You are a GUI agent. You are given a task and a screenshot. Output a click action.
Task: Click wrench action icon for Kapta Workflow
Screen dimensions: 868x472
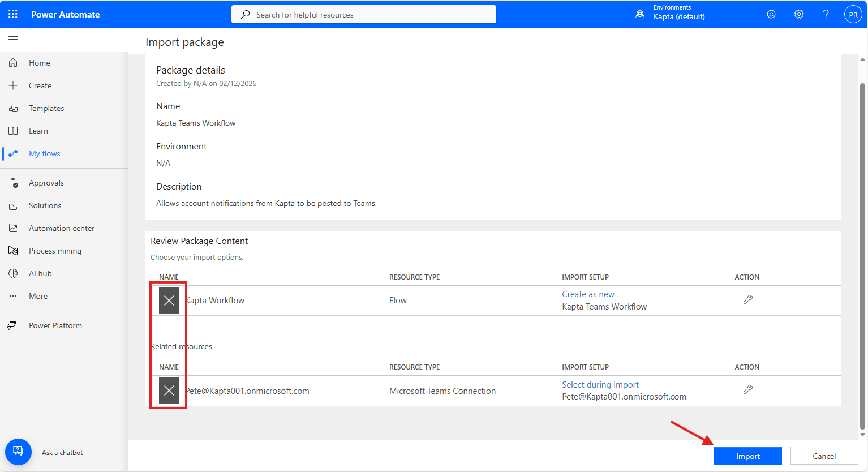coord(747,300)
